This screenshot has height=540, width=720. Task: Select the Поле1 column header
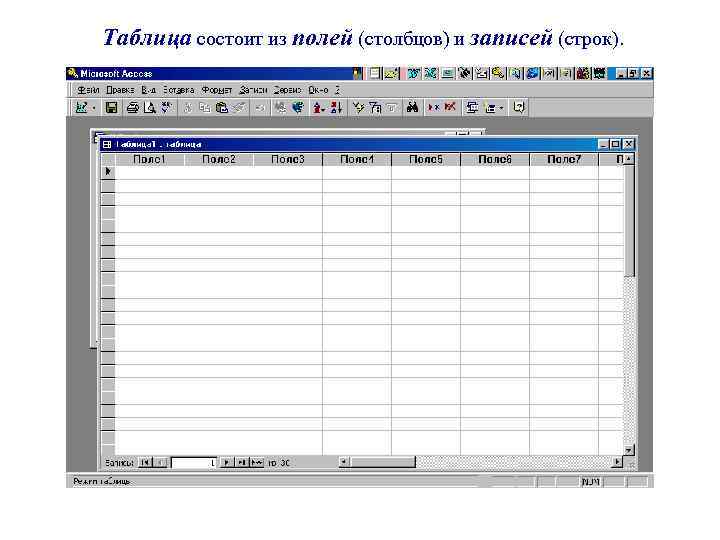[x=150, y=159]
